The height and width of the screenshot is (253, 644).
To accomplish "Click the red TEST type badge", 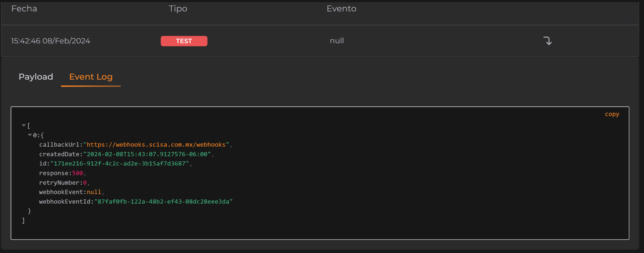I will click(184, 41).
